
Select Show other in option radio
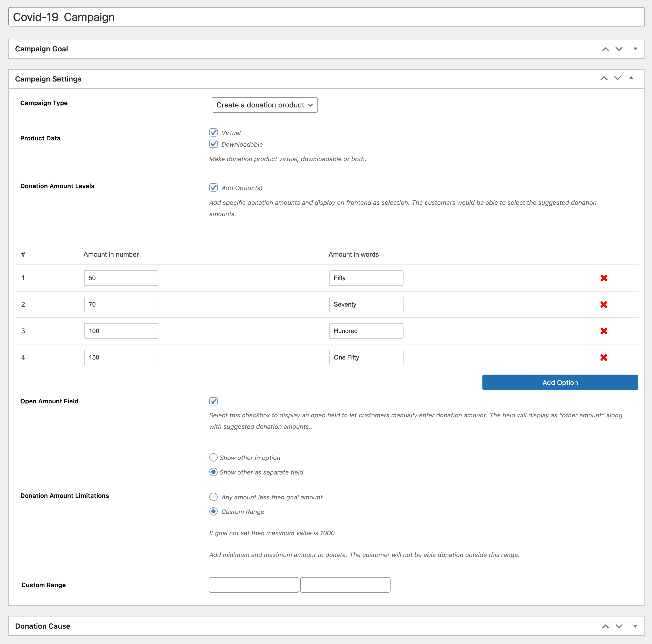coord(213,457)
